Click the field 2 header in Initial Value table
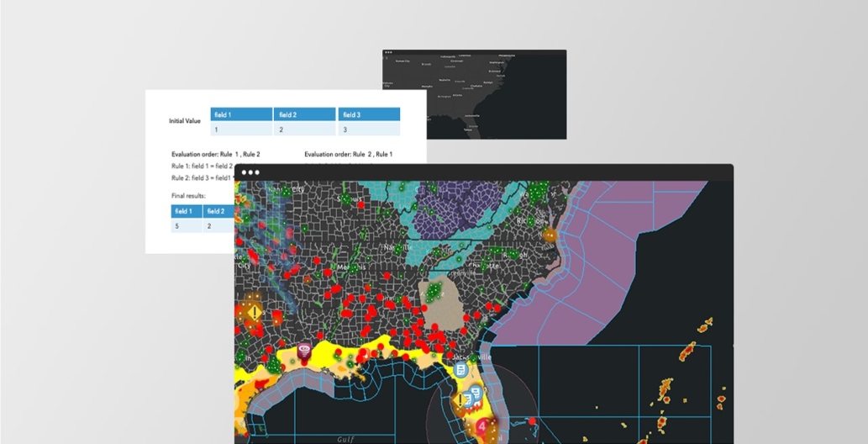 click(305, 114)
